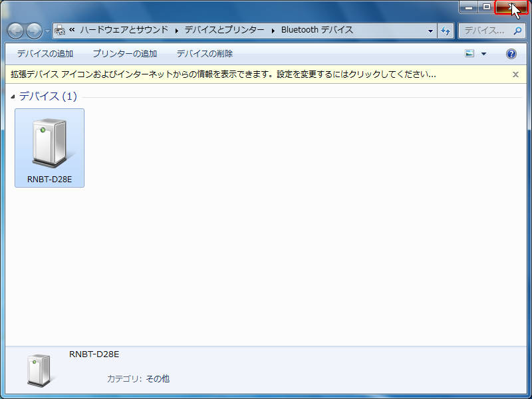Click the yellow 拡張デバイス information bar
Screen dimensions: 532x399
coord(266,74)
